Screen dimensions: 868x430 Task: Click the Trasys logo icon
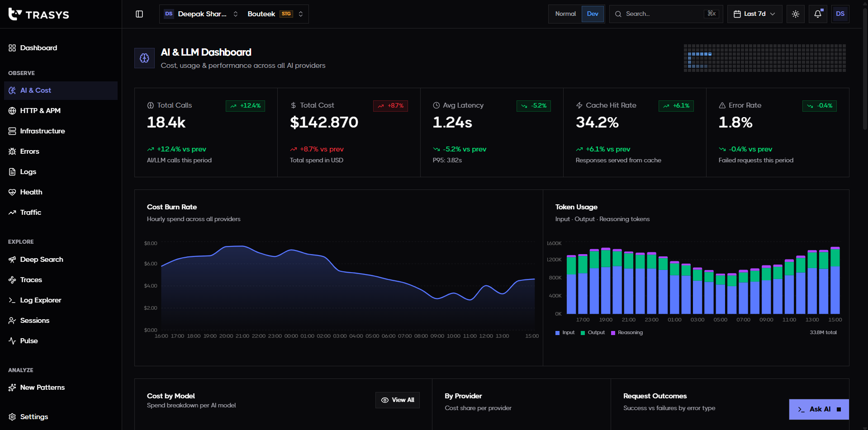(15, 14)
